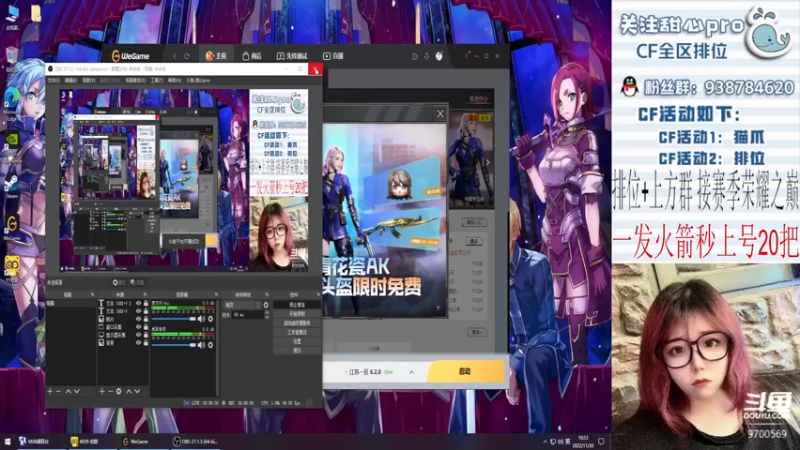This screenshot has height=450, width=800.
Task: Expand server list chevron beside launch button
Action: [x=411, y=372]
